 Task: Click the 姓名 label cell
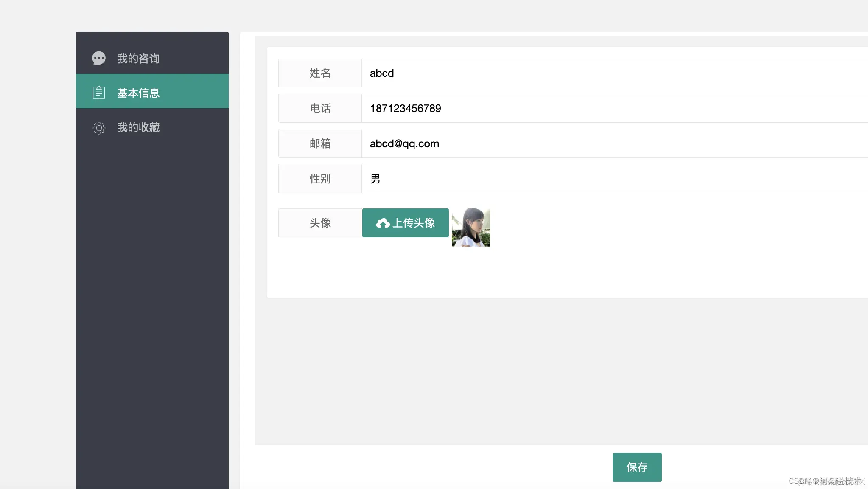(x=320, y=73)
